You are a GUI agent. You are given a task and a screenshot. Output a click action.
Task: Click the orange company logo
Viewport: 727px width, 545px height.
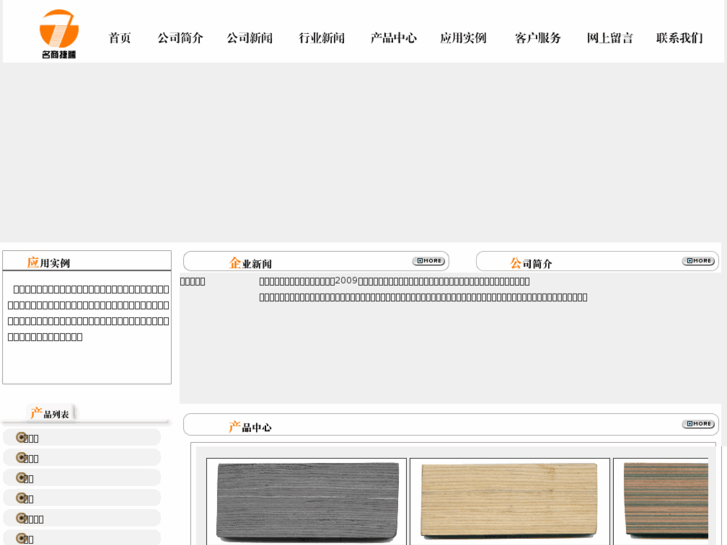pyautogui.click(x=59, y=34)
